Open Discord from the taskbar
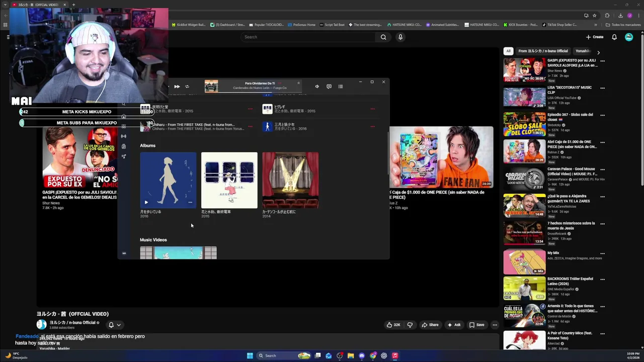This screenshot has height=362, width=644. click(362, 355)
